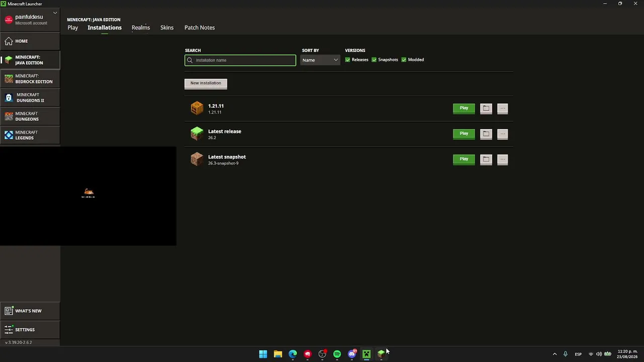Viewport: 644px width, 362px height.
Task: Click the "26.3-snapshot-9" version text
Action: (223, 163)
